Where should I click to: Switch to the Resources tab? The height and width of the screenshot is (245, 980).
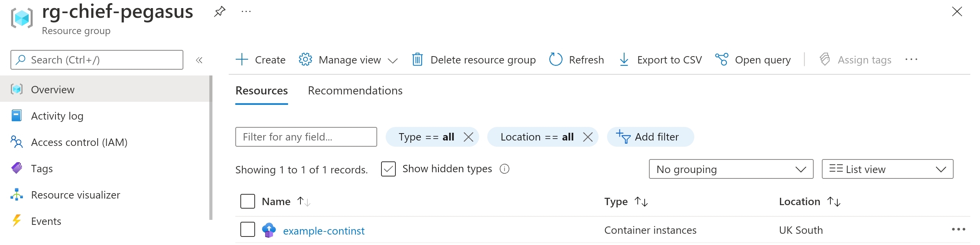(x=262, y=91)
